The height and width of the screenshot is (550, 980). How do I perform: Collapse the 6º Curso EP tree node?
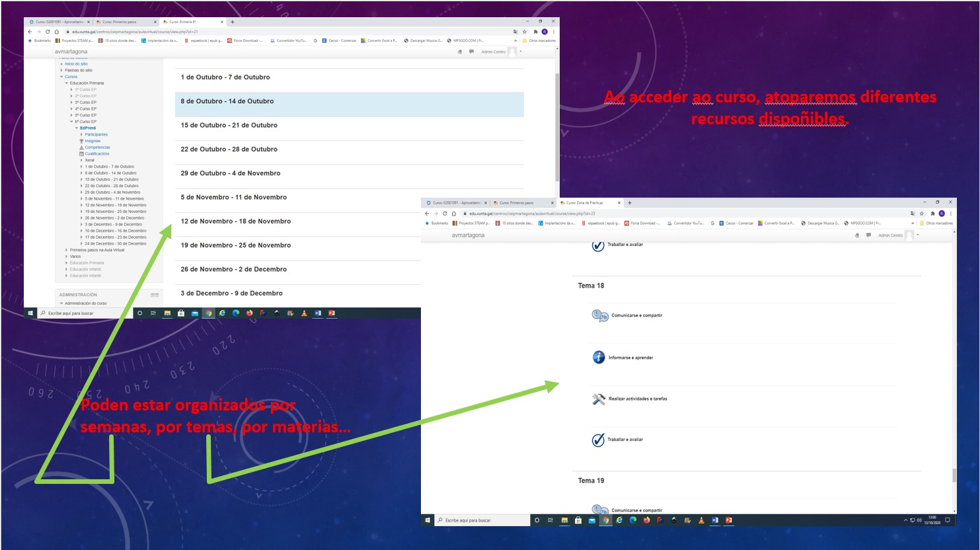coord(71,122)
